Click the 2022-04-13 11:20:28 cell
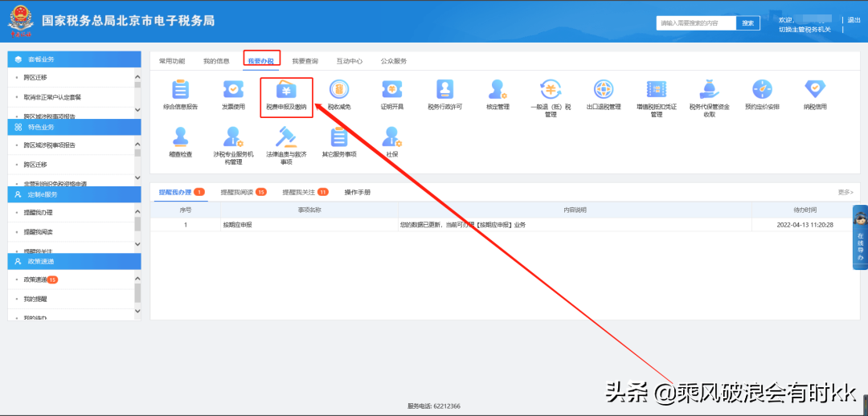Screen dimensions: 868x416 click(x=805, y=225)
